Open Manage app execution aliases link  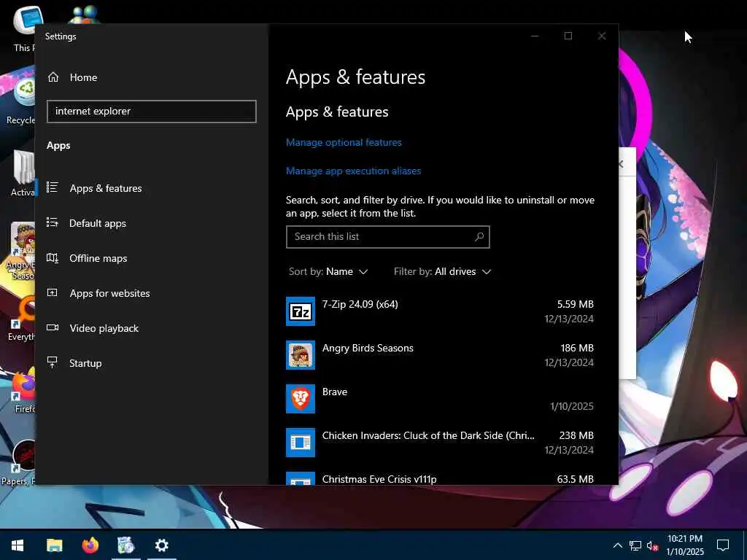(x=353, y=171)
